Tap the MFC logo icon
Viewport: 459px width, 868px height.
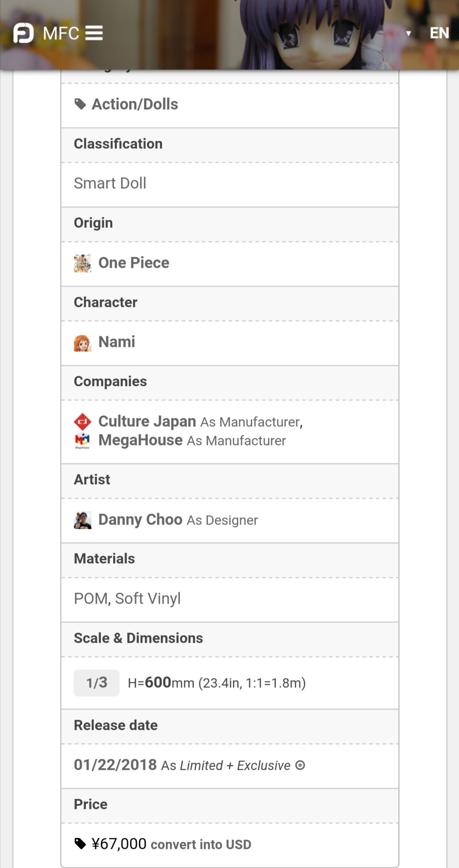pos(23,33)
